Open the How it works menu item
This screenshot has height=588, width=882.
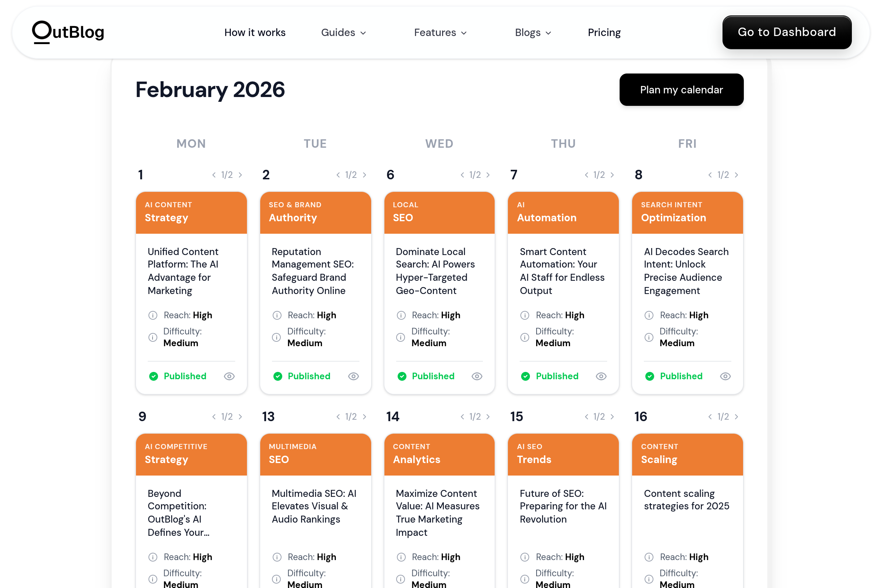click(255, 33)
